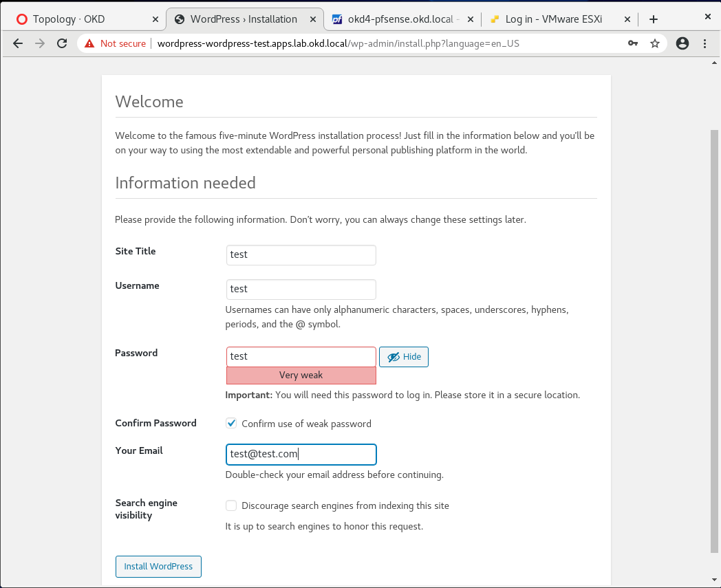The width and height of the screenshot is (721, 588).
Task: Uncheck Confirm use of weak password
Action: 231,423
